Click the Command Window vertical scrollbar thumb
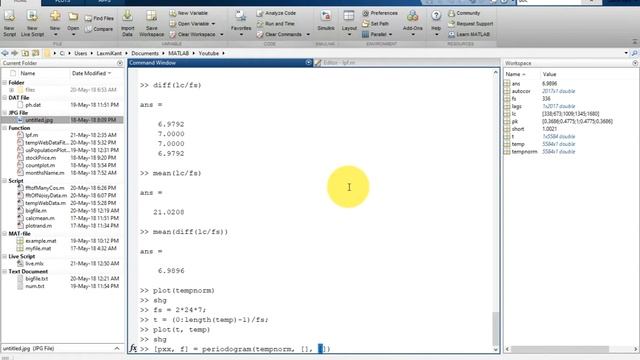Viewport: 640px width, 360px height. pos(496,329)
